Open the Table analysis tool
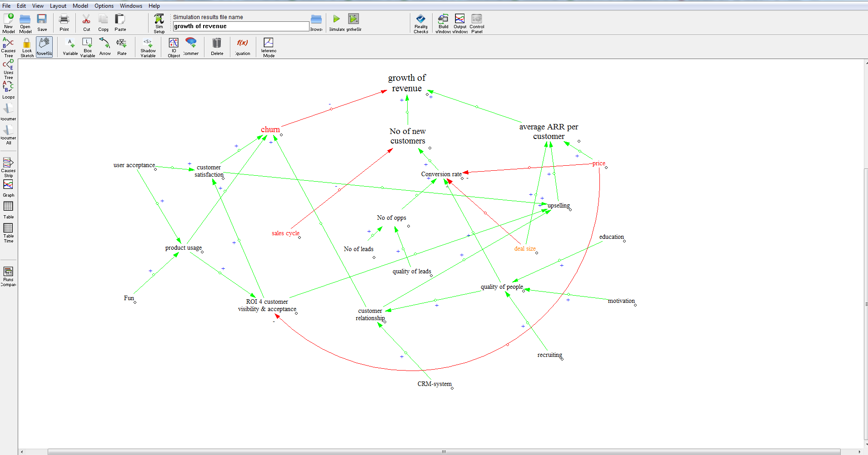 [x=9, y=210]
